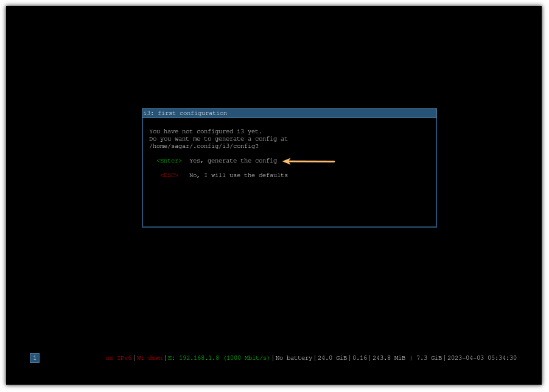Click the orange arrow pointing at Enter option

point(310,161)
